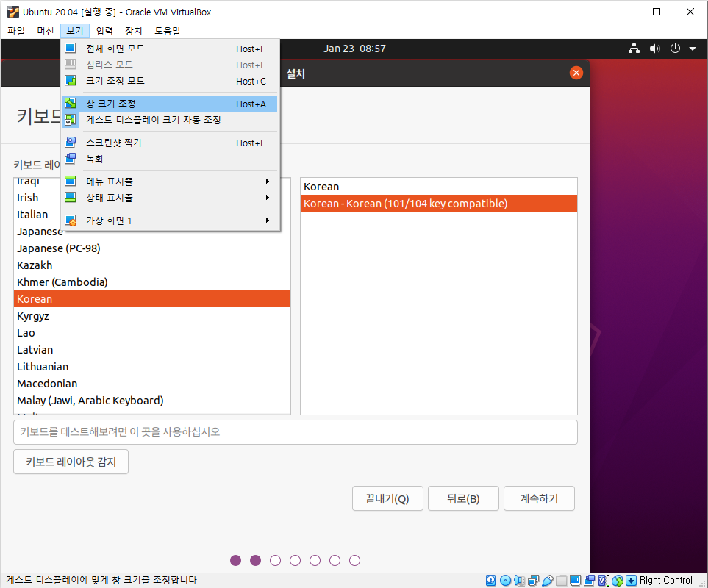Open the Devices (장치) menu

(x=134, y=31)
